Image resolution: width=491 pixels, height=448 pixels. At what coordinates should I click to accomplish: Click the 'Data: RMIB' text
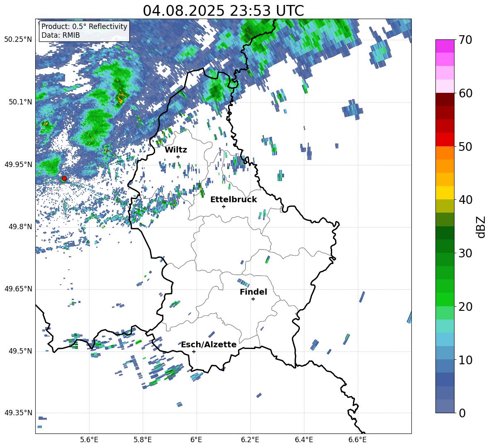click(61, 35)
